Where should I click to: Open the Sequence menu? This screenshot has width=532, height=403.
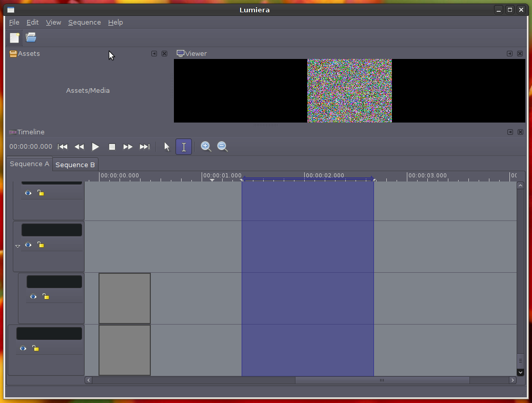click(x=85, y=23)
